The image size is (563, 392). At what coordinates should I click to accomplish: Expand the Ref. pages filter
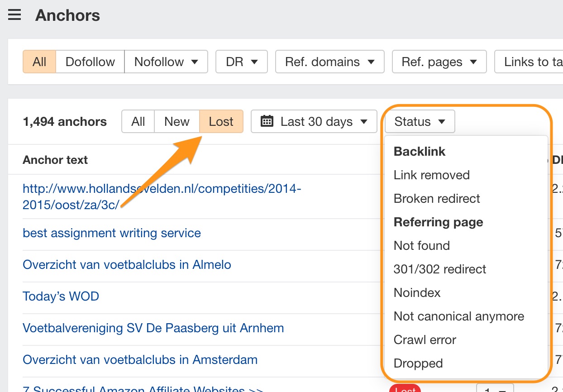click(x=439, y=62)
